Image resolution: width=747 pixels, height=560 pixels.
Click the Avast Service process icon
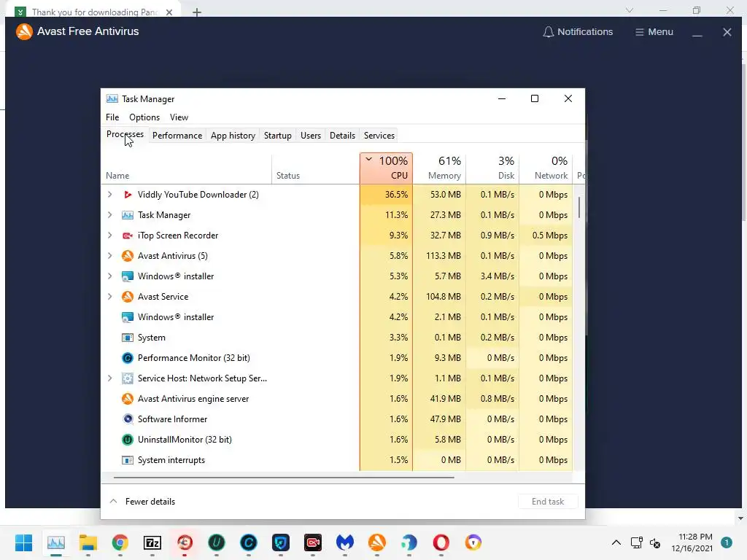(x=127, y=297)
